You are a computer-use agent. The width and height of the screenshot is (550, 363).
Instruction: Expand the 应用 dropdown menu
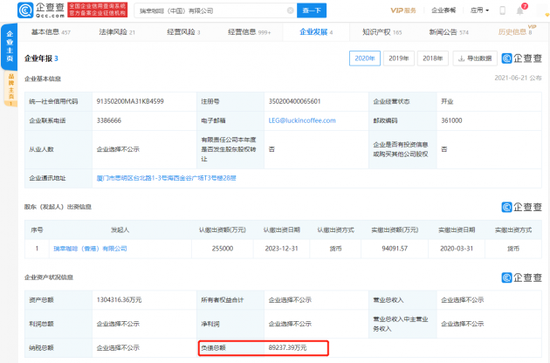click(479, 11)
